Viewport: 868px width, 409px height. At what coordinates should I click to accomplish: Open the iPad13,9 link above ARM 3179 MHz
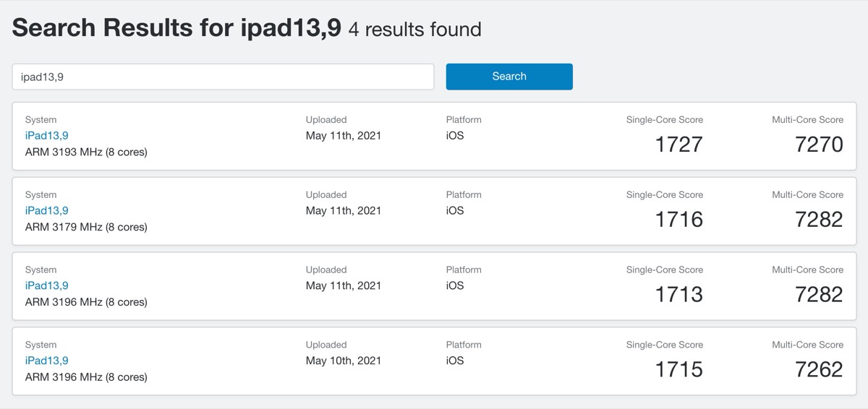point(46,211)
